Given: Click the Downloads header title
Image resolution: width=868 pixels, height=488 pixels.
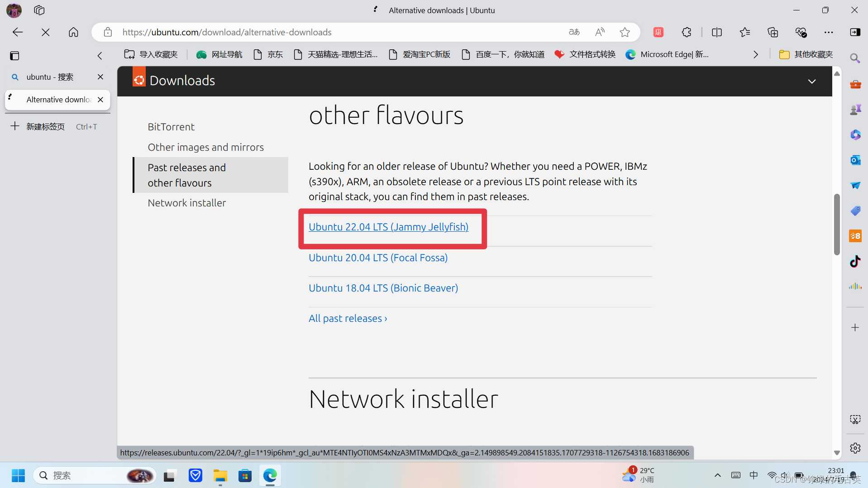Looking at the screenshot, I should pyautogui.click(x=182, y=81).
